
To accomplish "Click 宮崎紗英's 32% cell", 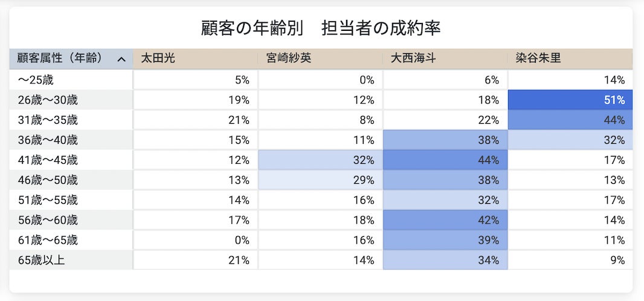I will [x=320, y=160].
